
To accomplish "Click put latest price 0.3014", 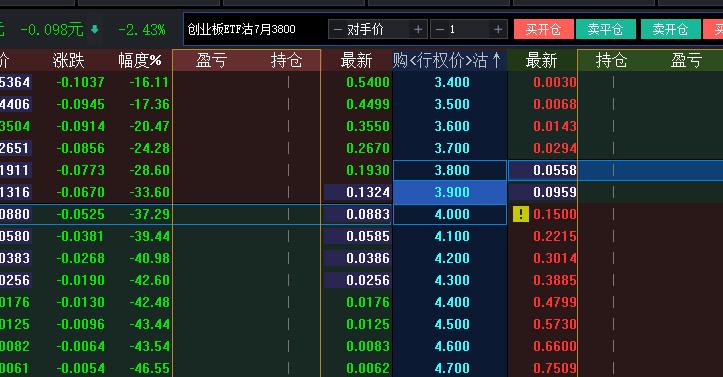I will [555, 258].
